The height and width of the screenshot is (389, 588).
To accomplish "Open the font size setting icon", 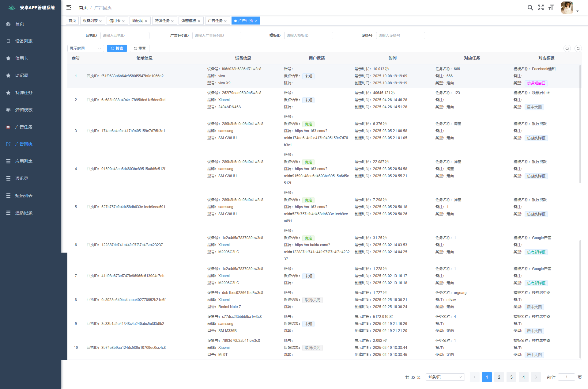I will coord(551,8).
